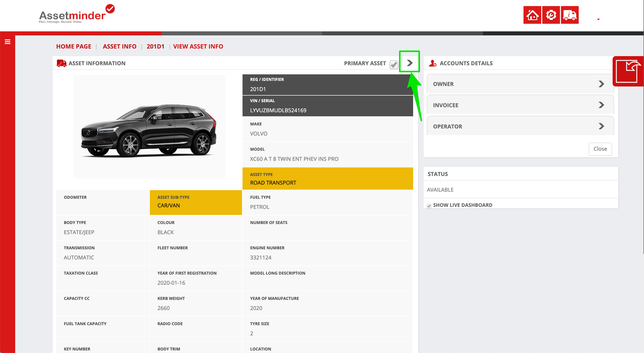Click the NUMBER OF SEATS field

point(328,228)
